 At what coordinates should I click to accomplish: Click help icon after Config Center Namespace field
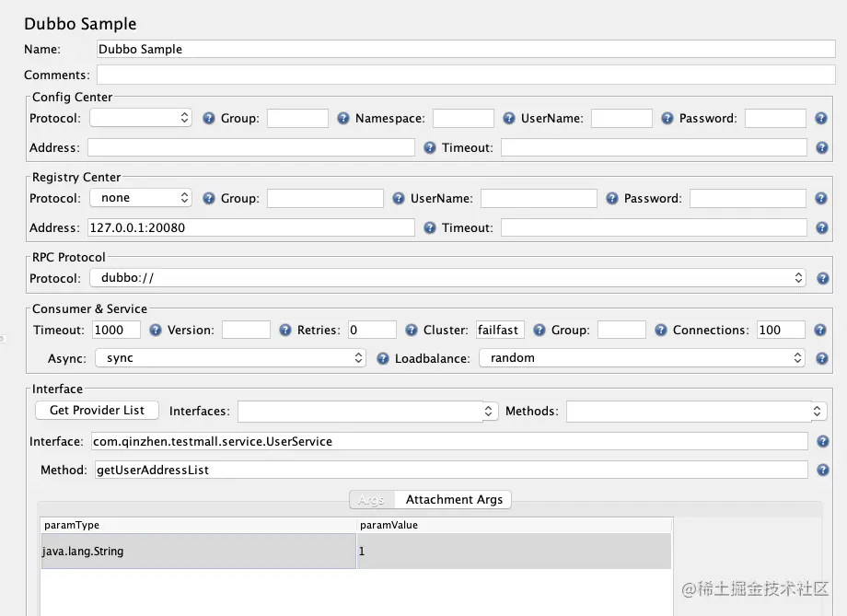coord(509,119)
